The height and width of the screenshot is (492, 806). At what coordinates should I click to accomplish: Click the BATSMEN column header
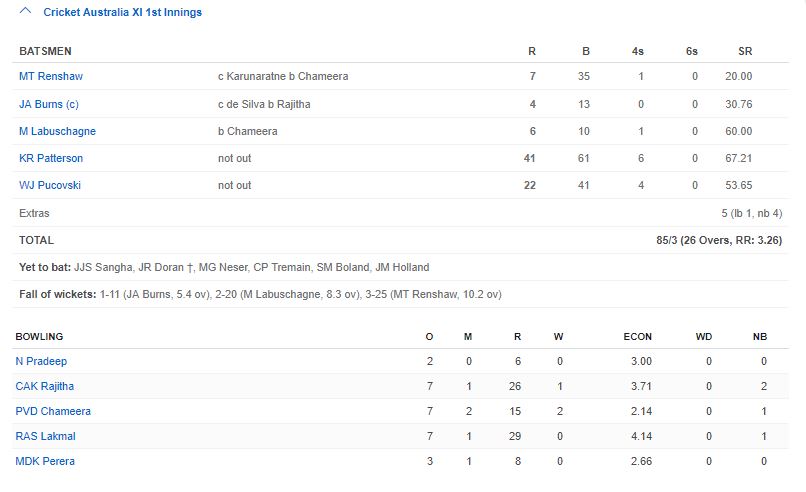point(45,51)
